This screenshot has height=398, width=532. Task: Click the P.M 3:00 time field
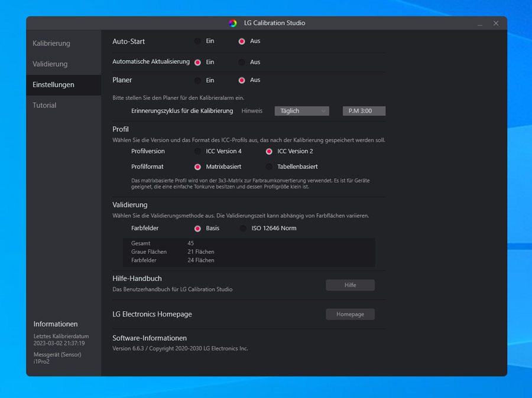coord(364,111)
